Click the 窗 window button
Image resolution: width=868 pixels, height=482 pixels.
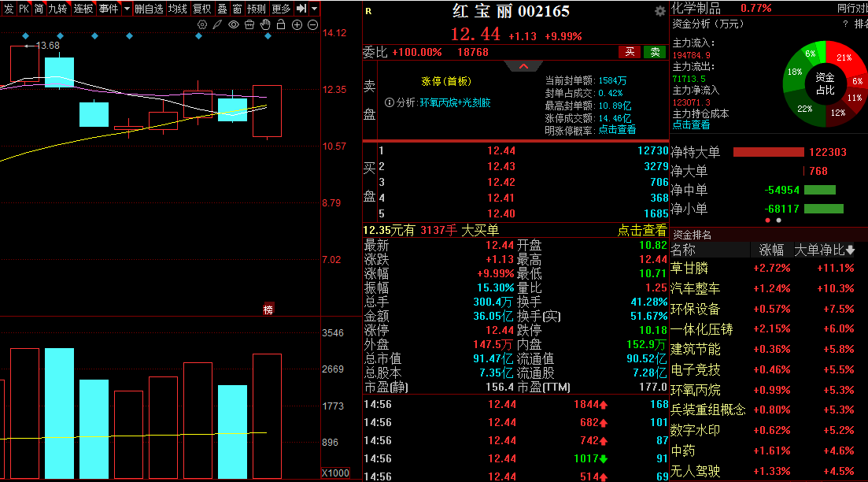tap(237, 9)
